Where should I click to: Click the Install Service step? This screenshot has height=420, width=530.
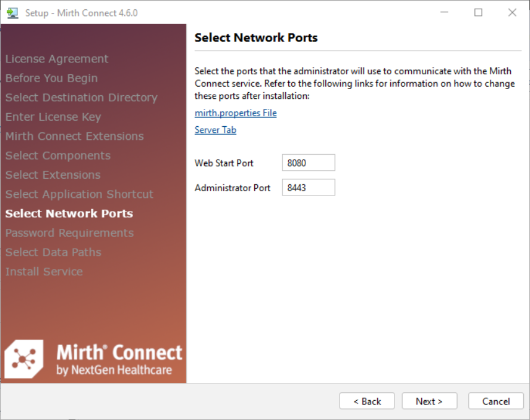coord(44,272)
